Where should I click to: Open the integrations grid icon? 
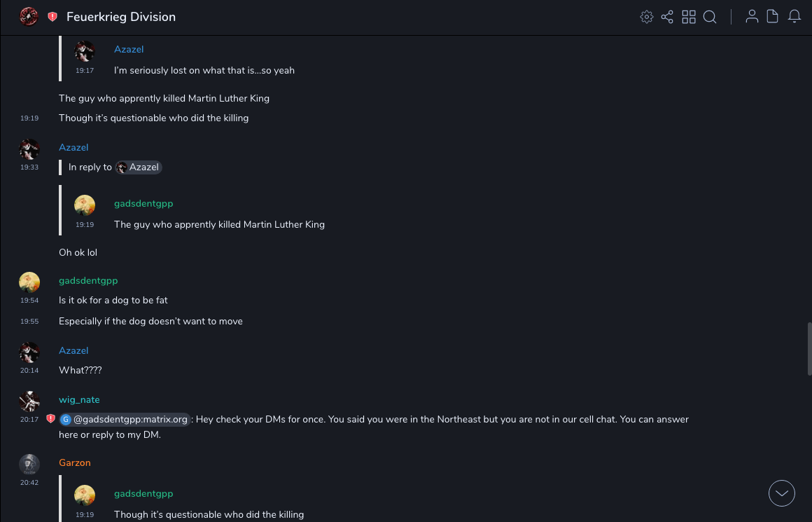(x=689, y=17)
